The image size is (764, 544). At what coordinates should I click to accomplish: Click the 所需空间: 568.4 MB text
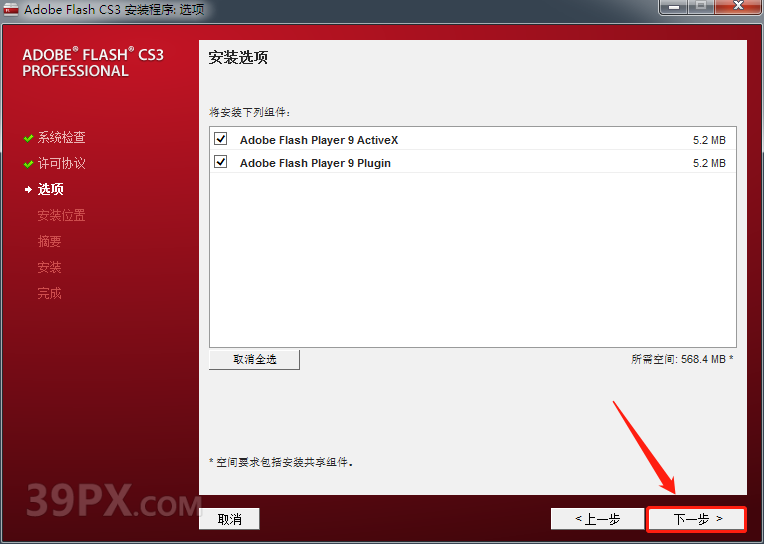click(682, 359)
